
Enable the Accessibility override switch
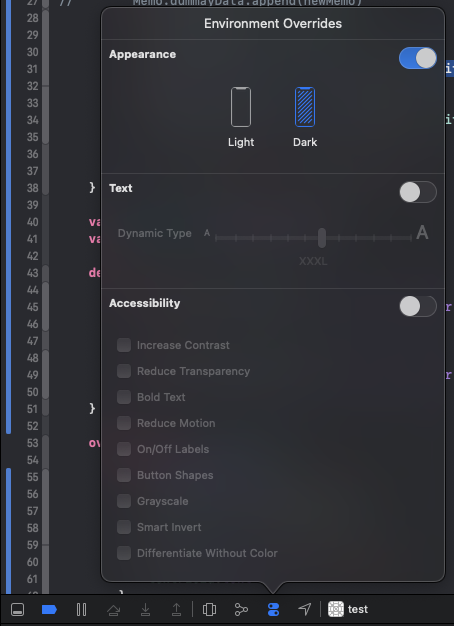point(418,307)
